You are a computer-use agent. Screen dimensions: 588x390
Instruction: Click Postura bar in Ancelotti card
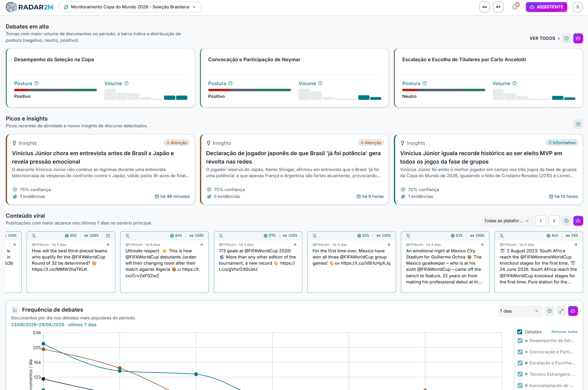[x=444, y=90]
